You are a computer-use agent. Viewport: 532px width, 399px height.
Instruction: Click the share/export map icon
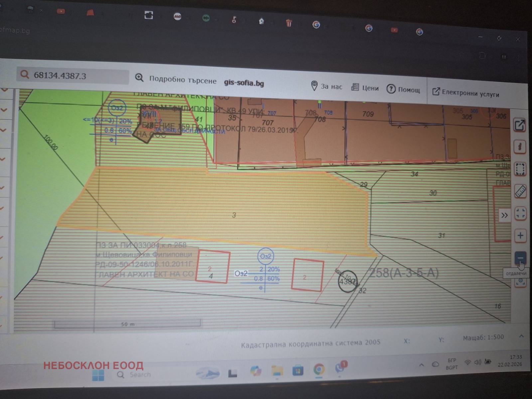pyautogui.click(x=520, y=125)
